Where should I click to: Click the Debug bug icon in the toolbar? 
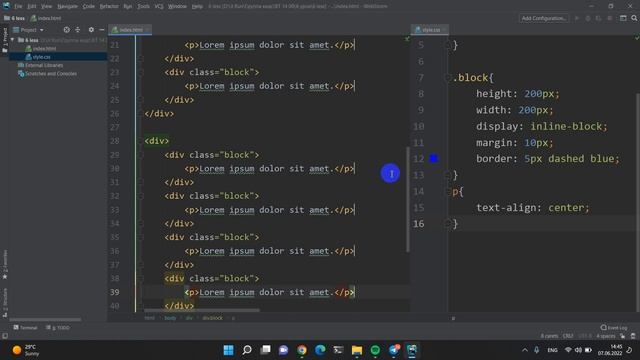click(588, 18)
